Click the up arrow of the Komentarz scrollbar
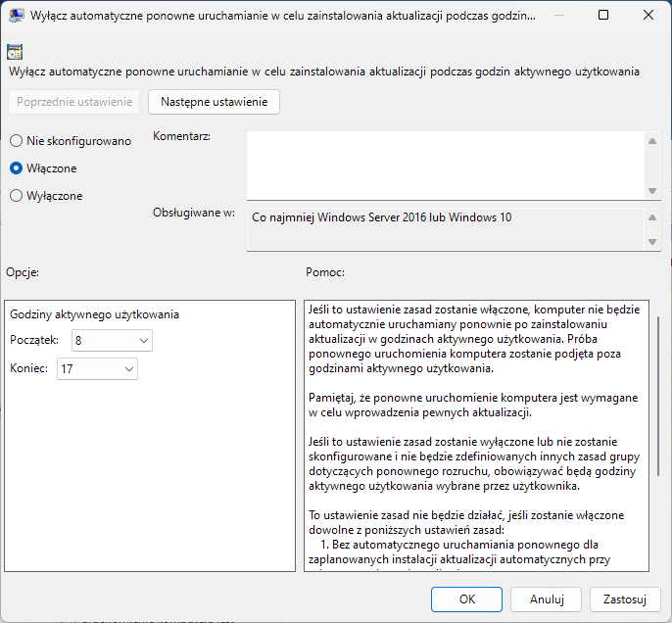The image size is (672, 623). click(652, 141)
